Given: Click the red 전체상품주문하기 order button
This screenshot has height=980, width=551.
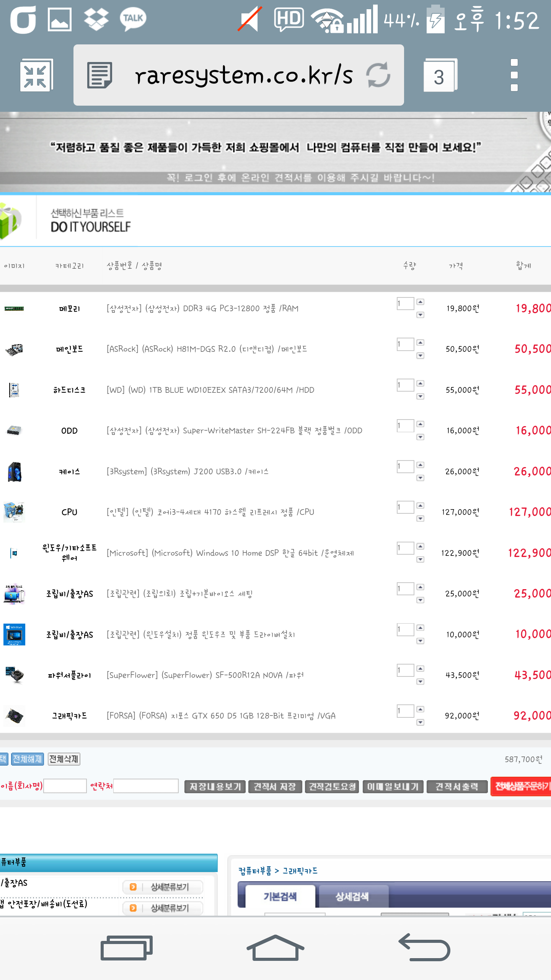Looking at the screenshot, I should pos(521,786).
